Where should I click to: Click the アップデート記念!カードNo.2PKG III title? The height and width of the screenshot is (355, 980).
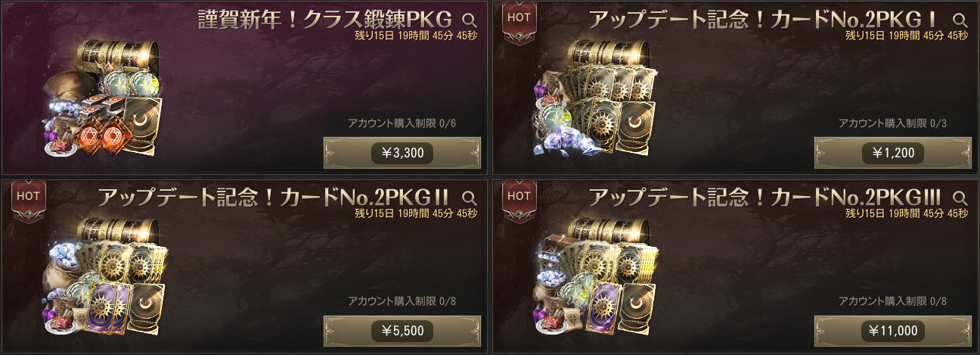pyautogui.click(x=764, y=198)
